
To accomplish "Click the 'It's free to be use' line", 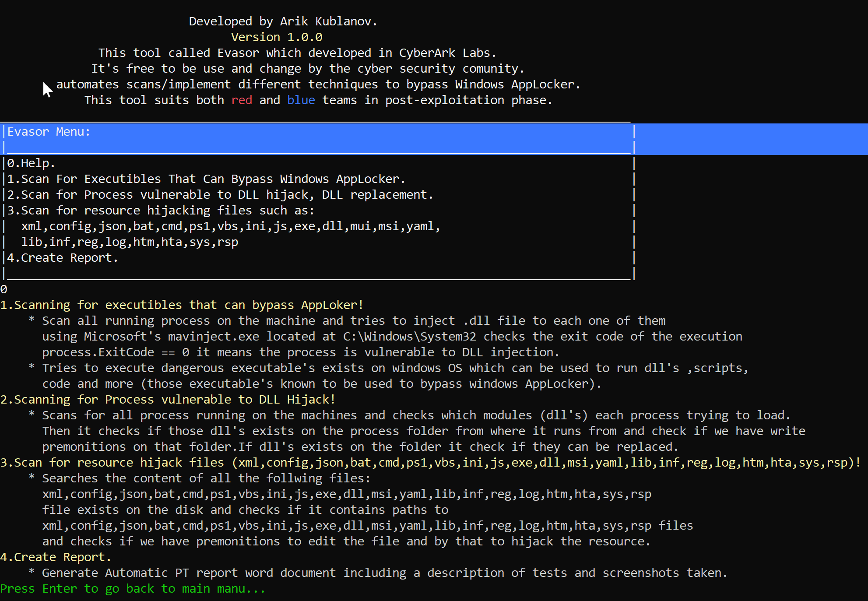I will (x=308, y=69).
